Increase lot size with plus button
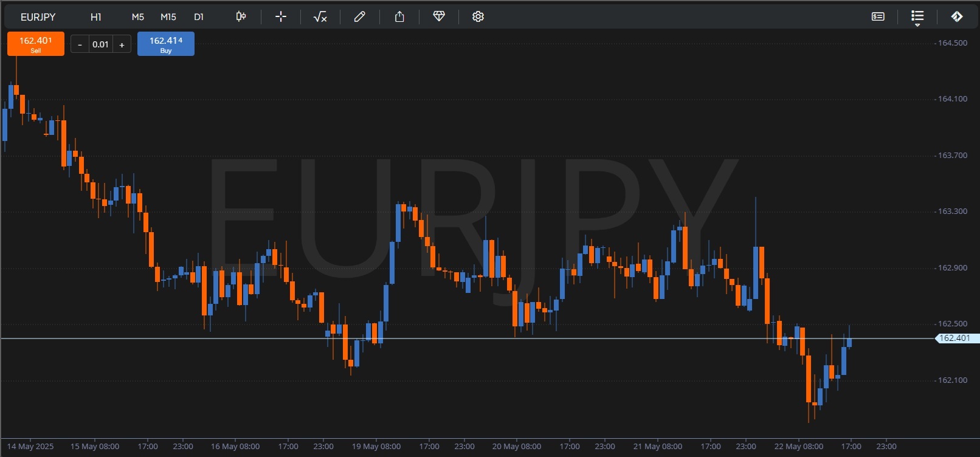 tap(122, 44)
